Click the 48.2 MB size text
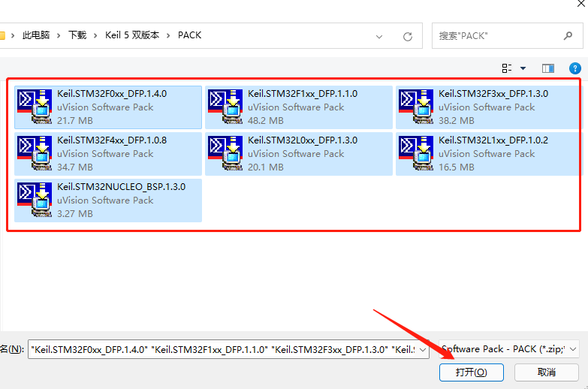This screenshot has width=588, height=389. tap(266, 121)
